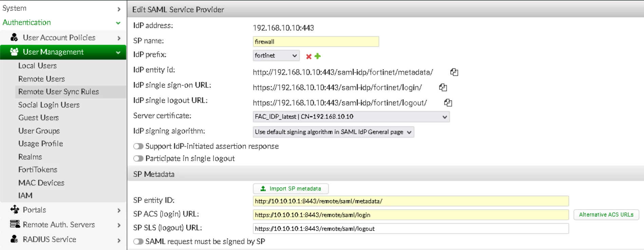Screen dimensions: 644x250
Task: Collapse the User Management submenu
Action: point(118,53)
